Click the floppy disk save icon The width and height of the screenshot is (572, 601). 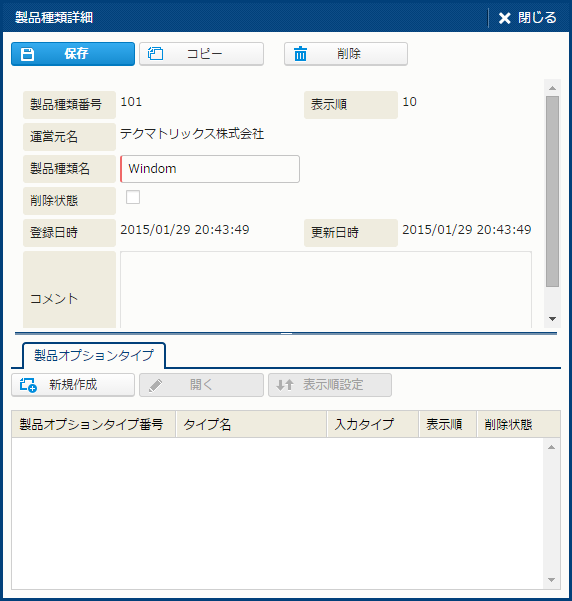(x=27, y=54)
